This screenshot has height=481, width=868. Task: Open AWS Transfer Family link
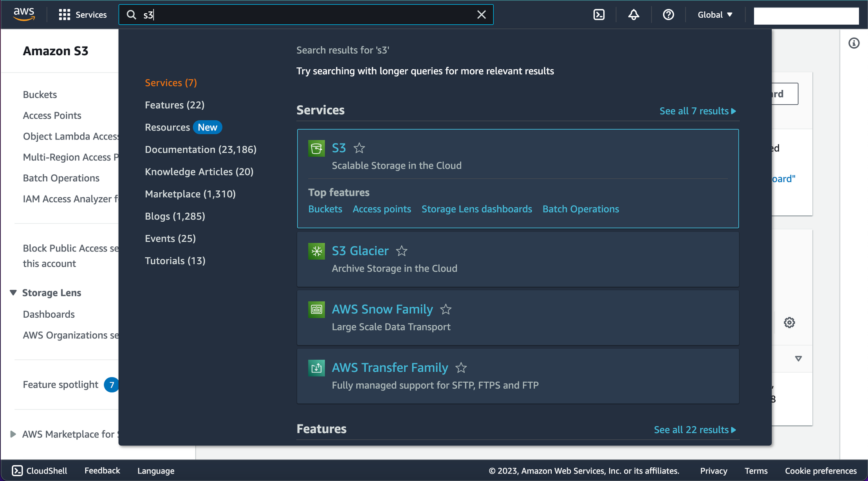[390, 368]
